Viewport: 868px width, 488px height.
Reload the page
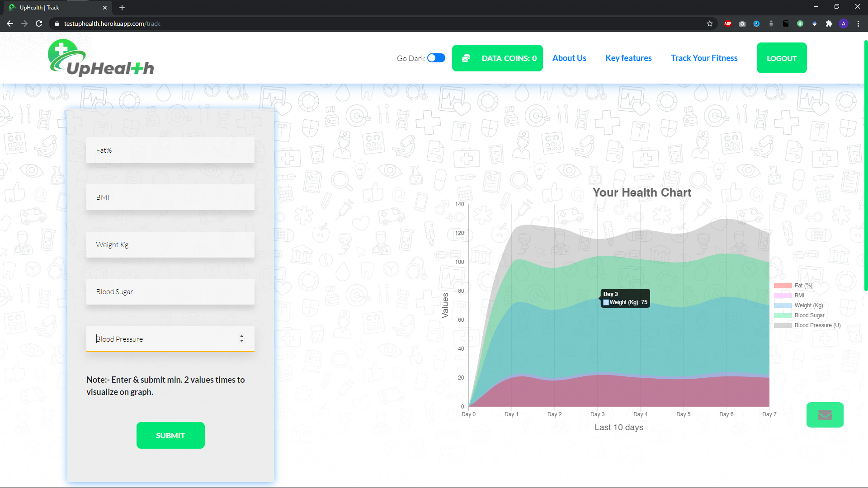tap(39, 23)
